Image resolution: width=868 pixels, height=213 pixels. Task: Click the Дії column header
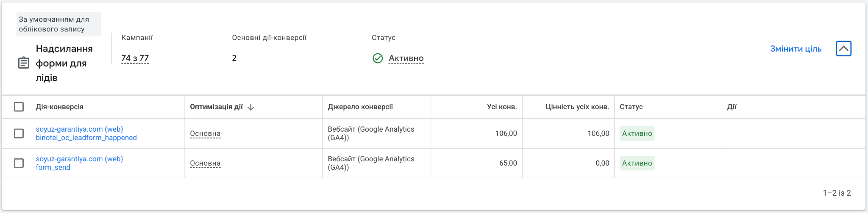pyautogui.click(x=732, y=107)
